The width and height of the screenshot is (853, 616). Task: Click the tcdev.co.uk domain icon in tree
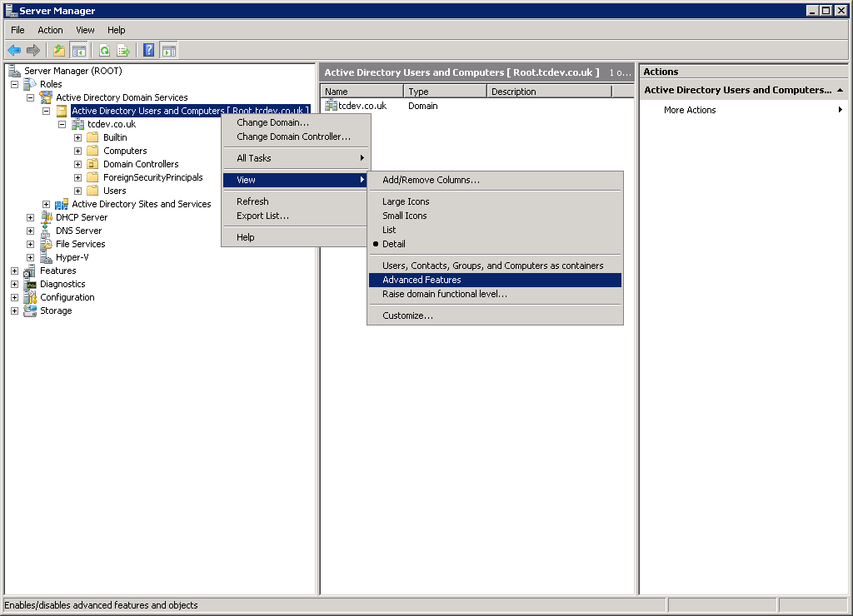[x=77, y=124]
